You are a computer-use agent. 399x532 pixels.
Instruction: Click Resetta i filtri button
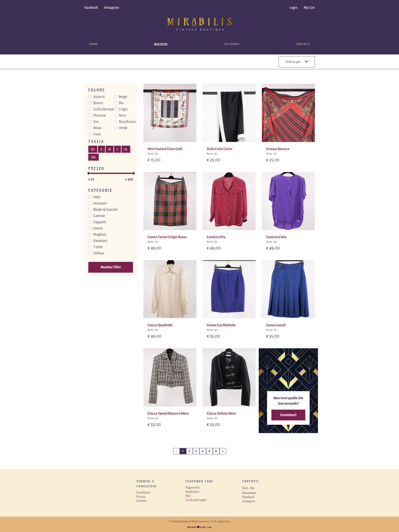[x=111, y=267]
